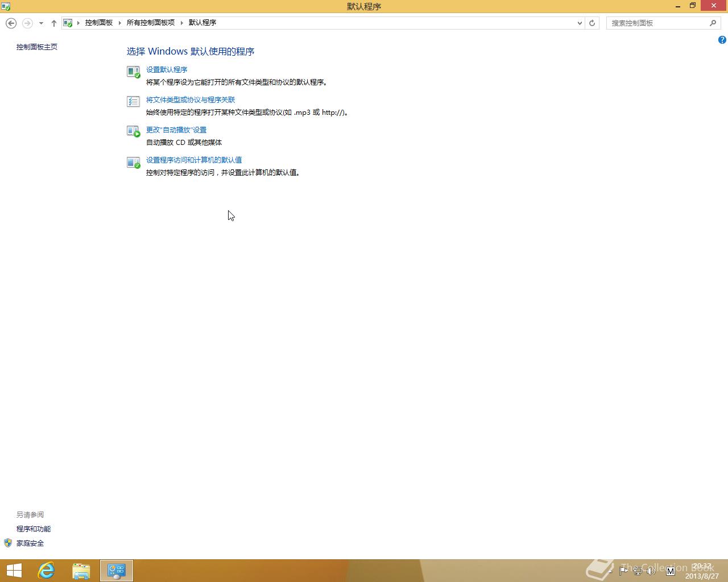Image resolution: width=728 pixels, height=582 pixels.
Task: Open 更改"自动播放"设置 link
Action: click(176, 130)
